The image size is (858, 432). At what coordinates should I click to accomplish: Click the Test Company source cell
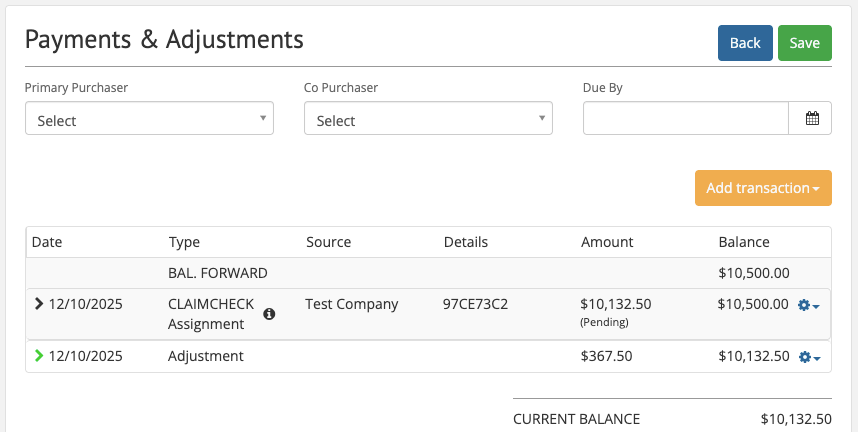(x=352, y=304)
